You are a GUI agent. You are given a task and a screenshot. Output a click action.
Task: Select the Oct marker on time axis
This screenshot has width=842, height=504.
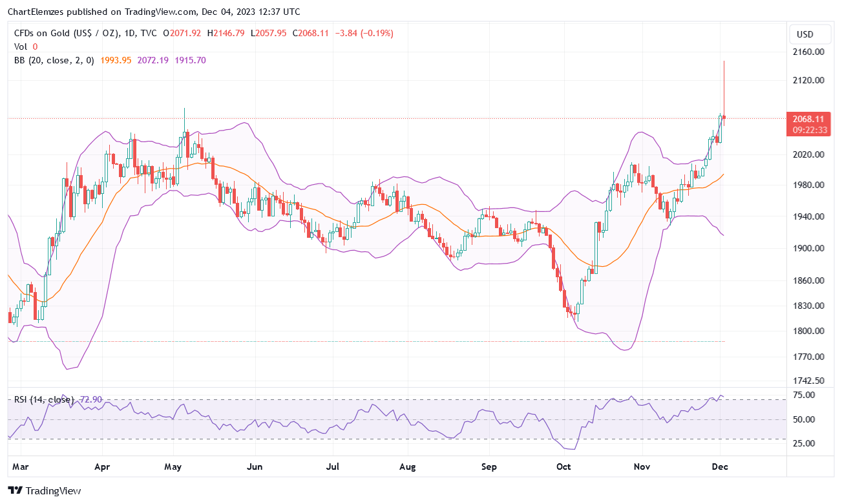pyautogui.click(x=563, y=466)
